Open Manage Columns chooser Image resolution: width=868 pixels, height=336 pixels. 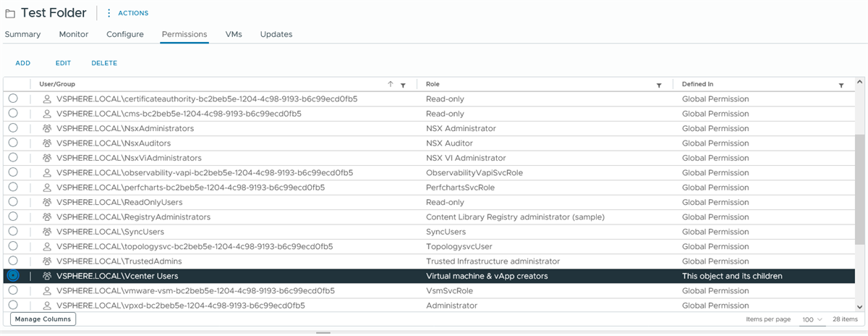[x=43, y=319]
